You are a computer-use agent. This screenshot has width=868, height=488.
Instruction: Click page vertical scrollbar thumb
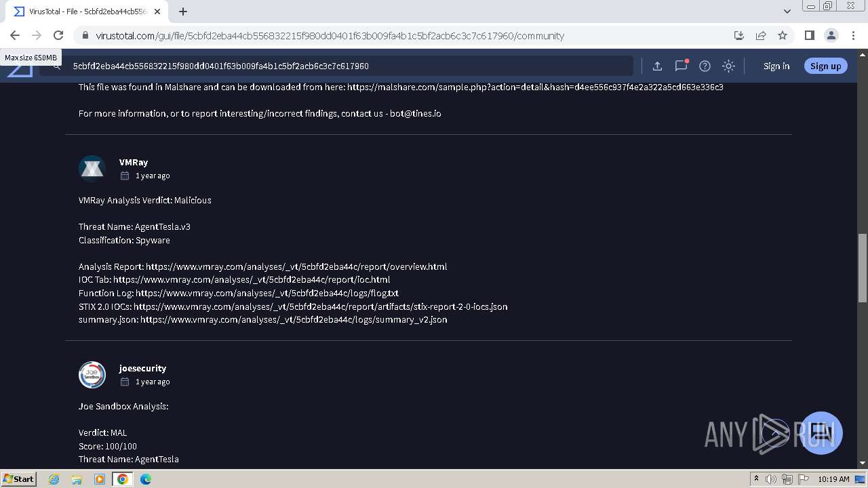tap(863, 268)
